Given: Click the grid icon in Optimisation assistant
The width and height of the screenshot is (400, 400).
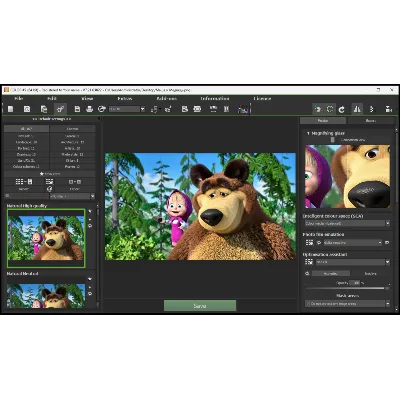Looking at the screenshot, I should (310, 262).
